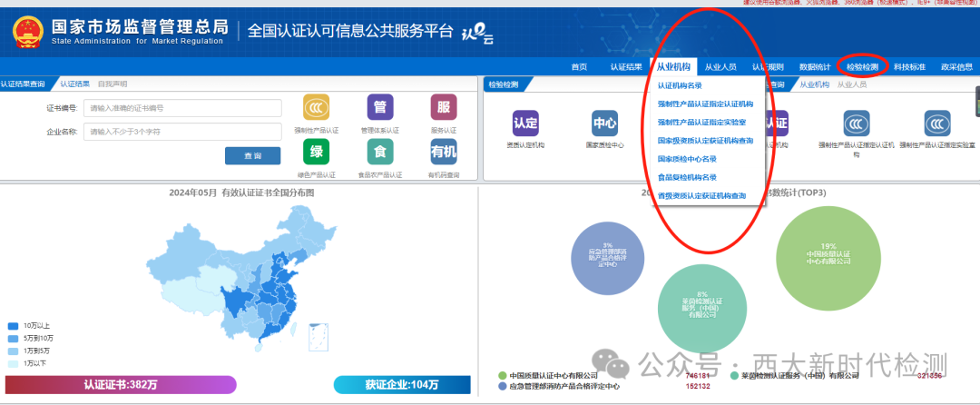Click the green legend dot for 中国质量认证中心有限公司
980x405 pixels.
click(502, 376)
